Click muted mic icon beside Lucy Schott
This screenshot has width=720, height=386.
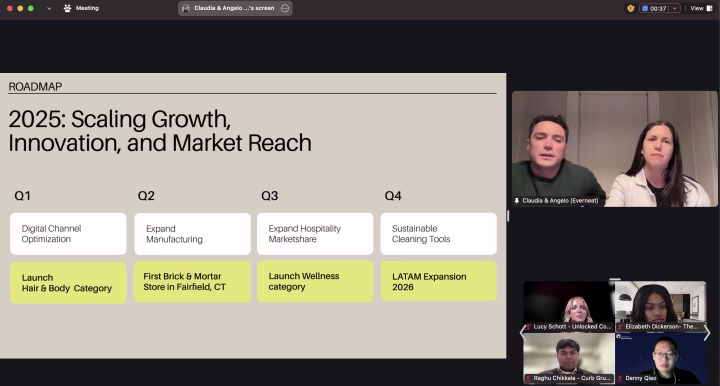(x=529, y=327)
